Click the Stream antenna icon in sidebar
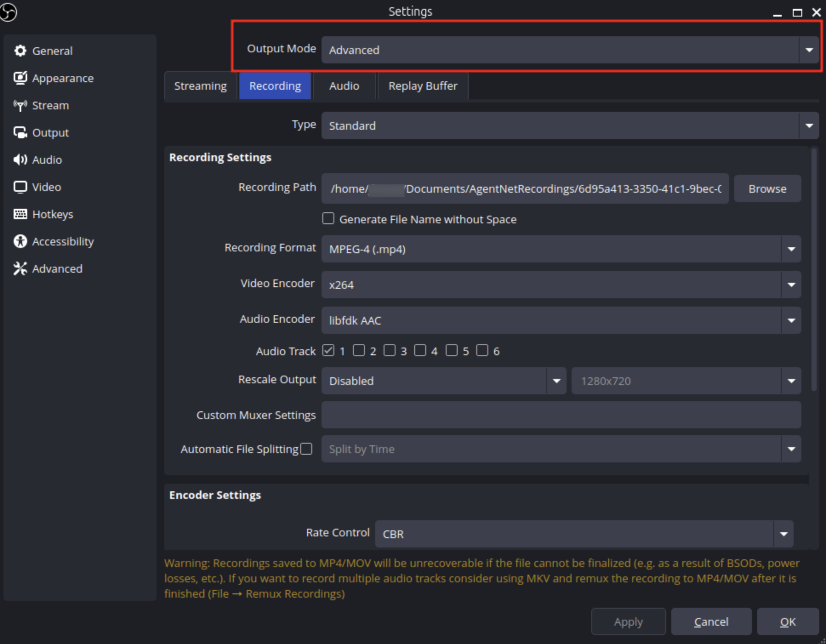This screenshot has height=644, width=826. pos(20,105)
